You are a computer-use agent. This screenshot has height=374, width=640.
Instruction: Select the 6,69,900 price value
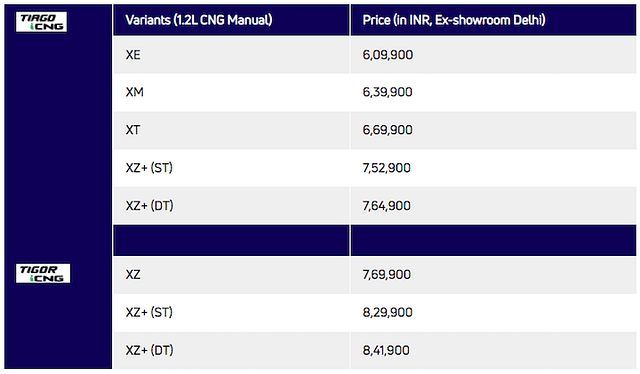[387, 130]
